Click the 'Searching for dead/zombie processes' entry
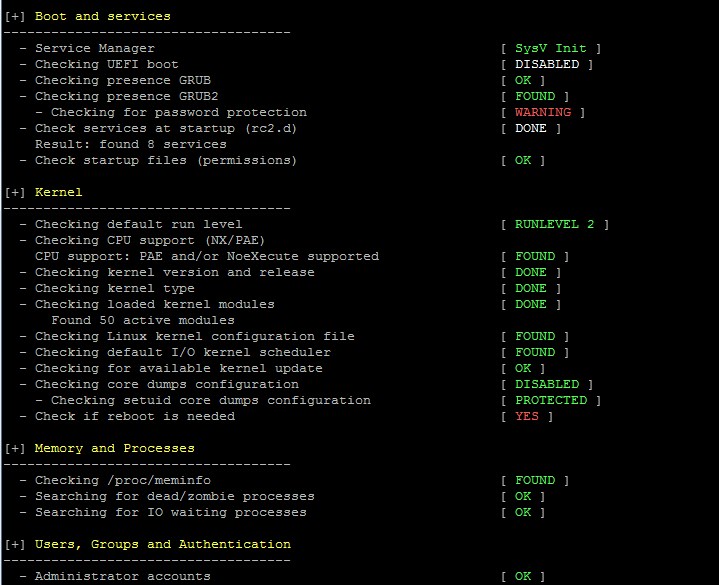Image resolution: width=719 pixels, height=585 pixels. [174, 496]
